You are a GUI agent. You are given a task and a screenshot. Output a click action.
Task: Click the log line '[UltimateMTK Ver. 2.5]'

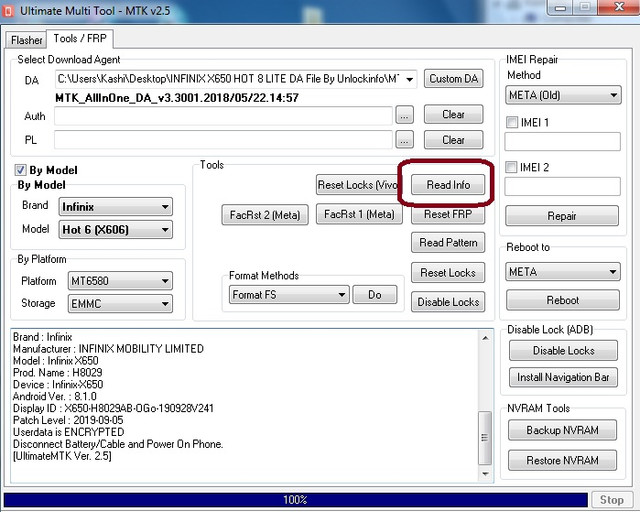coord(62,456)
